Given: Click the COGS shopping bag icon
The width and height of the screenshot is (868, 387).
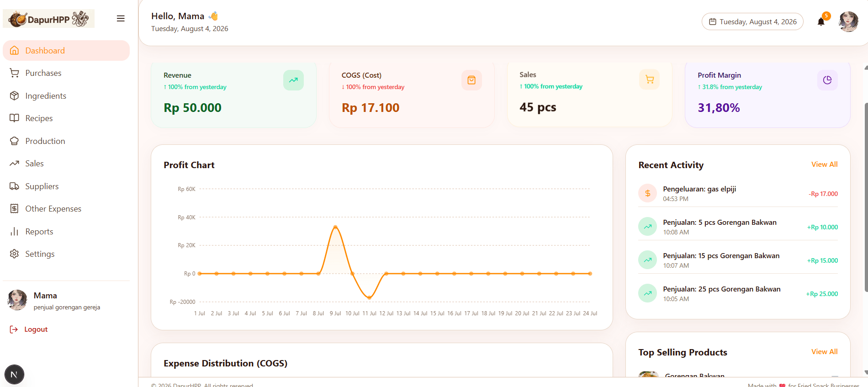Looking at the screenshot, I should 471,80.
